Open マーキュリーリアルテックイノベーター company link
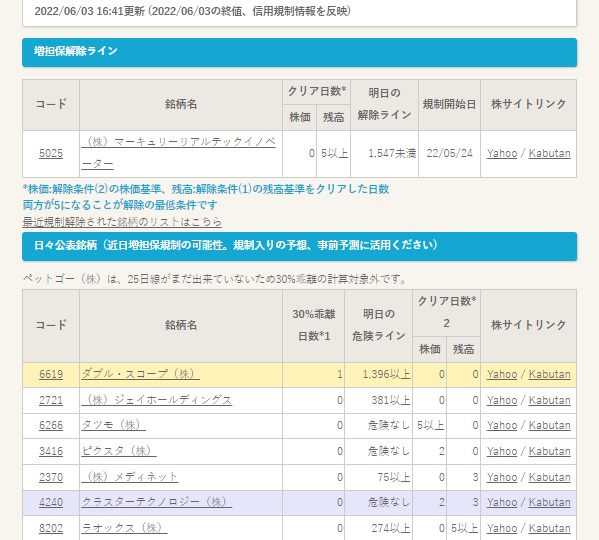The width and height of the screenshot is (599, 540). point(178,153)
